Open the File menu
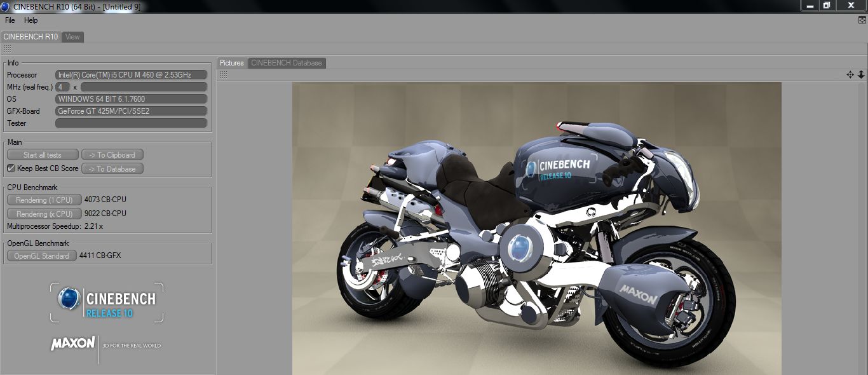Viewport: 868px width, 375px height. tap(10, 20)
